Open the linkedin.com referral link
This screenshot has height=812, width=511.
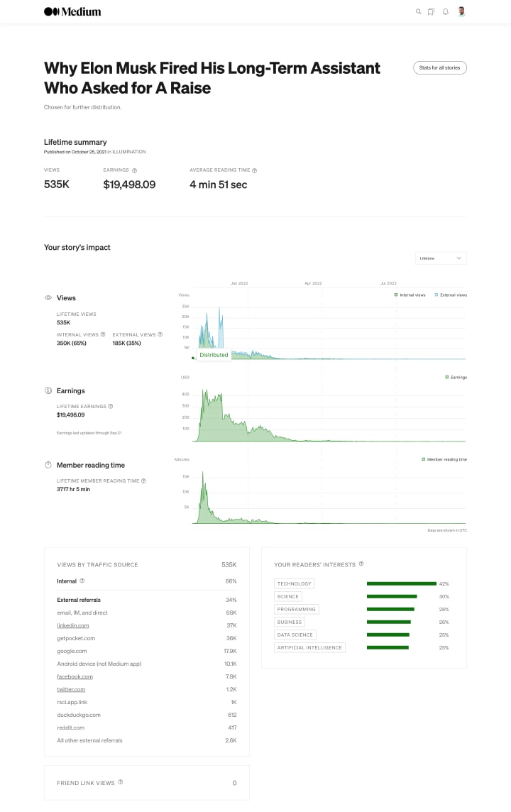pos(73,625)
